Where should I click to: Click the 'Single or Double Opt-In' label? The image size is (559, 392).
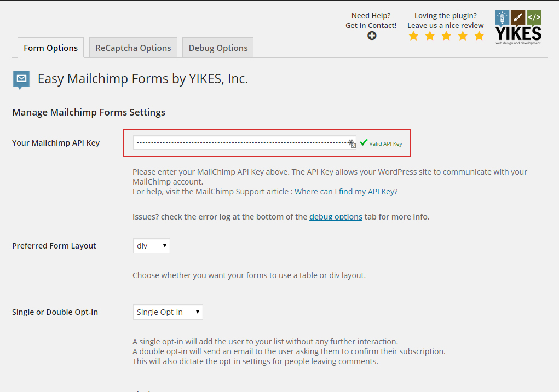(x=55, y=312)
